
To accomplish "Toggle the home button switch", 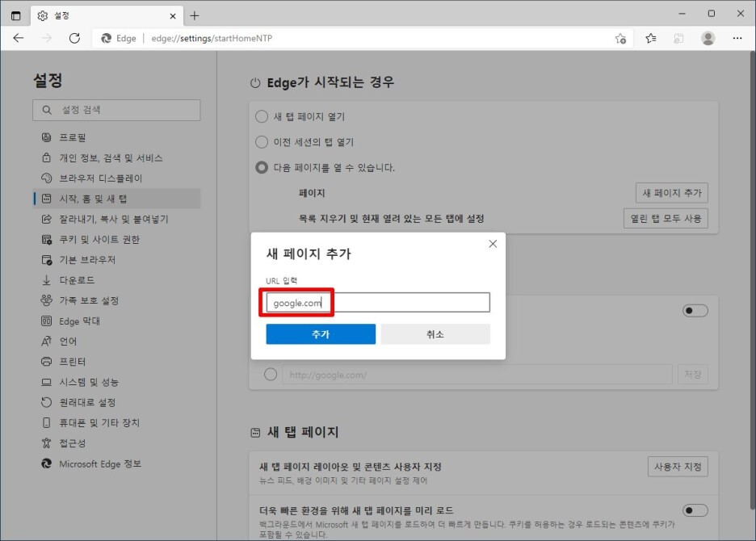I will click(695, 311).
